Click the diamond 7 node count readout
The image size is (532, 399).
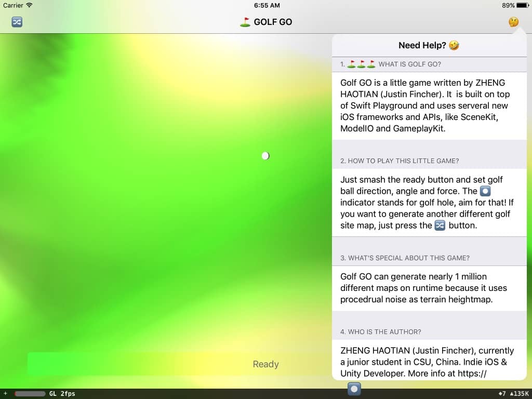(x=502, y=394)
